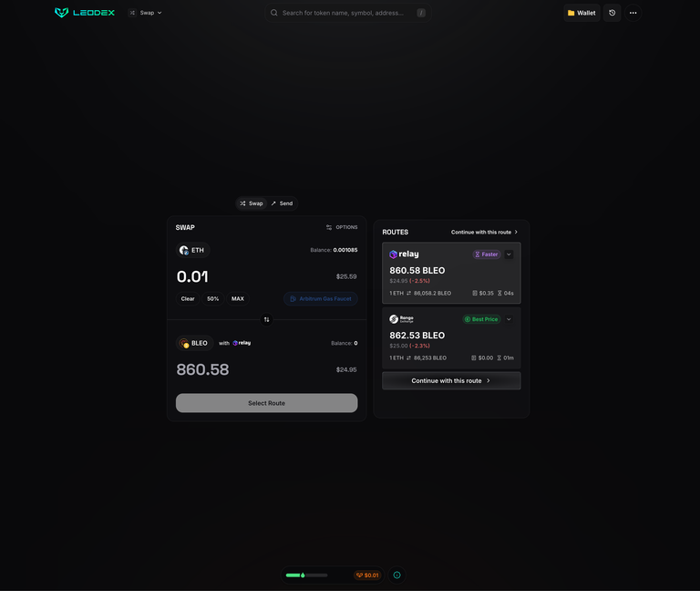The width and height of the screenshot is (700, 591).
Task: Expand the Rango route details chevron
Action: 509,319
